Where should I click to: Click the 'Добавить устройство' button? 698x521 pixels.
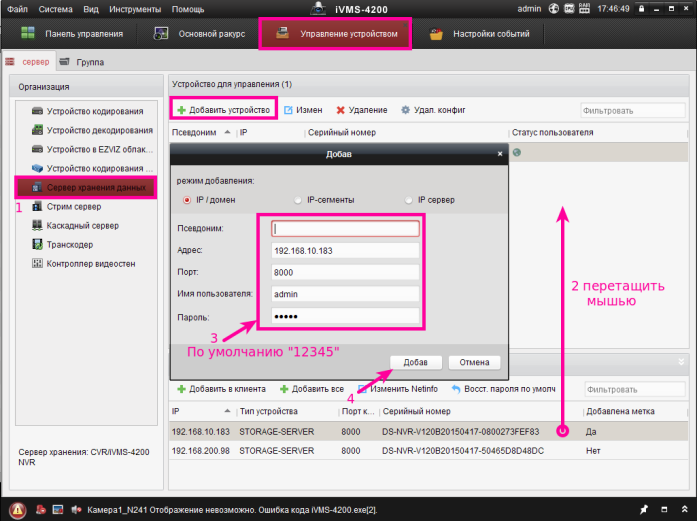pos(223,110)
